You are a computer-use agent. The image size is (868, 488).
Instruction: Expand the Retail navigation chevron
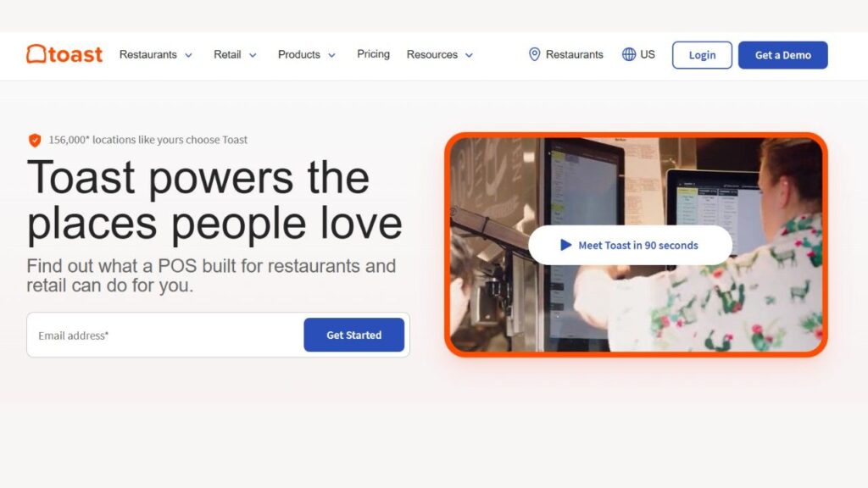(252, 54)
